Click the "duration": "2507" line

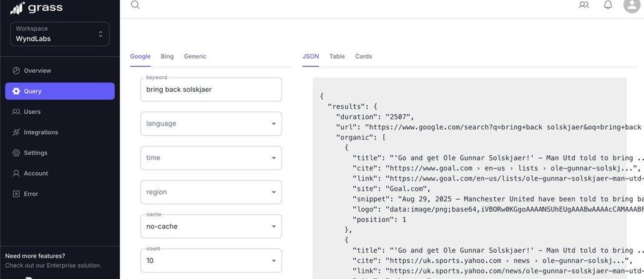coord(376,117)
